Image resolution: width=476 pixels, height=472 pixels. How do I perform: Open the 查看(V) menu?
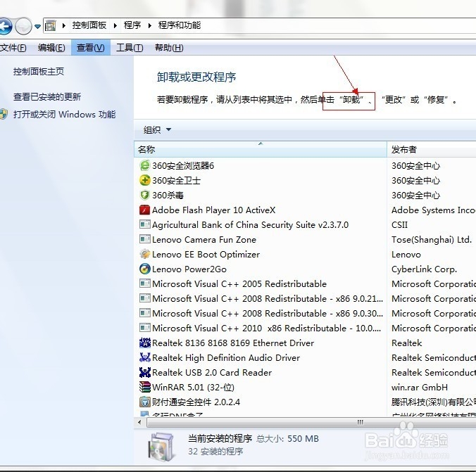point(90,48)
